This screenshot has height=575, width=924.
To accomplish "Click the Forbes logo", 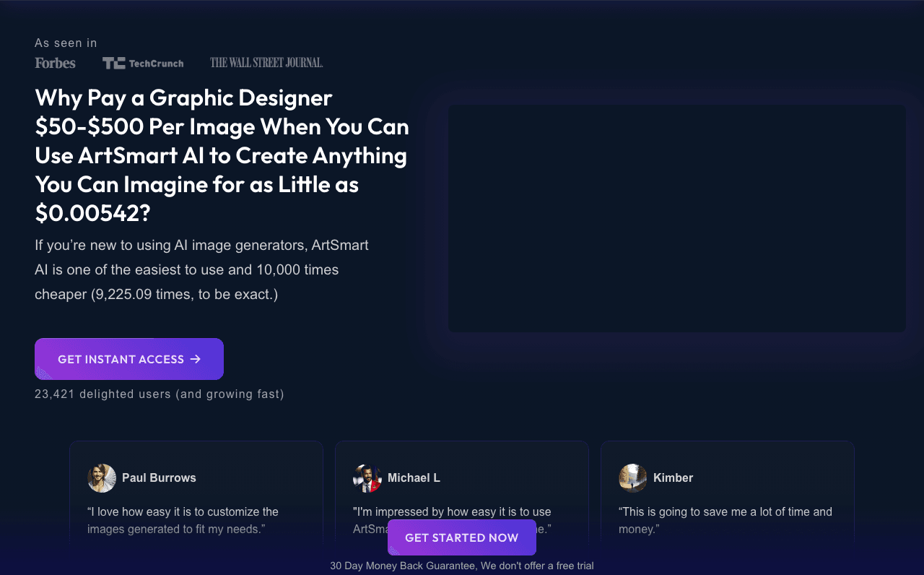I will 55,63.
